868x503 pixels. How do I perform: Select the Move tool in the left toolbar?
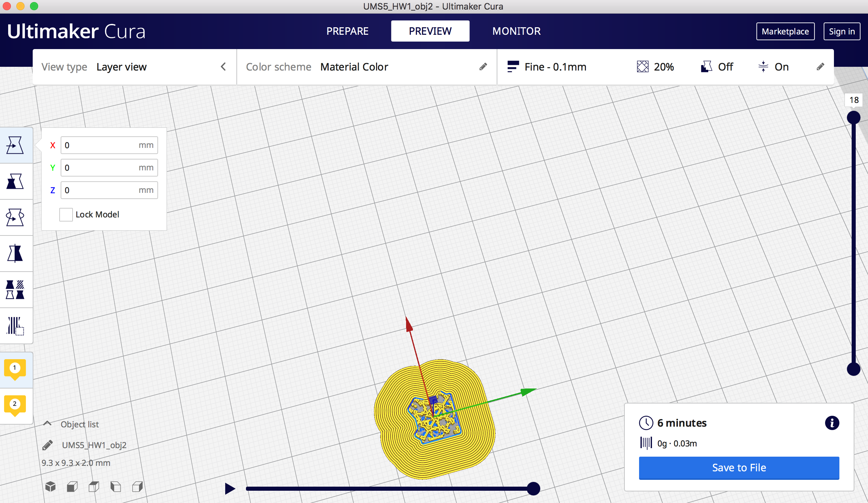point(15,145)
